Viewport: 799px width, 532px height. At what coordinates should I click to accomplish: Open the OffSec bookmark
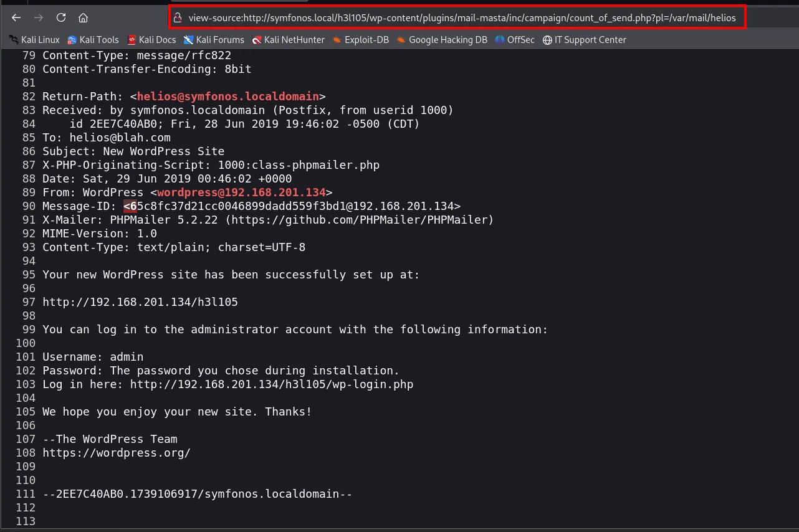(x=515, y=40)
